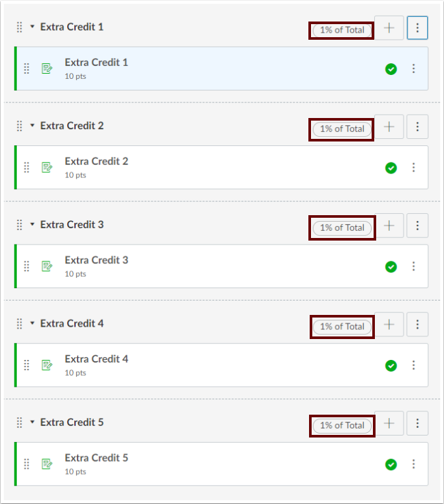
Task: Open kebab menu for Extra Credit 4 assignment
Action: 413,365
